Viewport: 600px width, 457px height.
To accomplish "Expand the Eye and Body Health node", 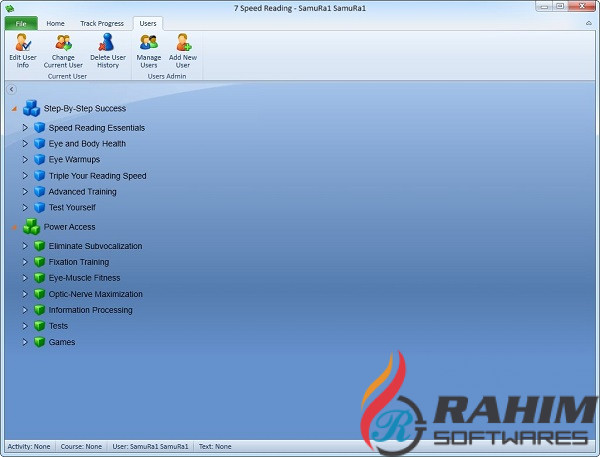I will 25,144.
